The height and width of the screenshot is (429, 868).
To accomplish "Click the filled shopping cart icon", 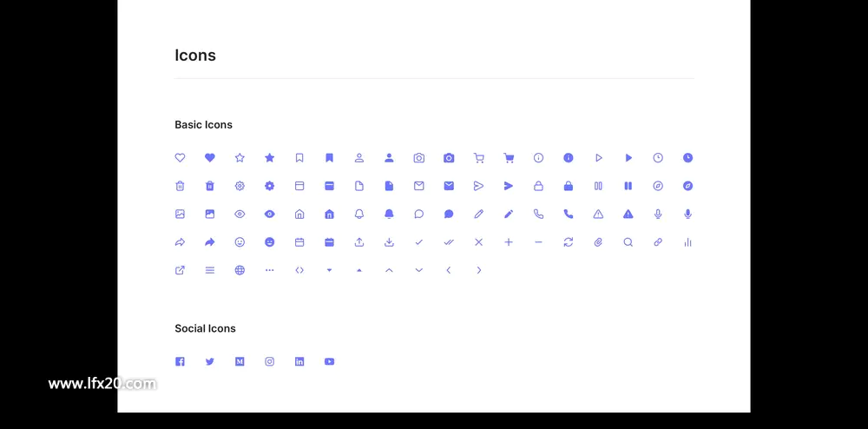I will pyautogui.click(x=509, y=158).
